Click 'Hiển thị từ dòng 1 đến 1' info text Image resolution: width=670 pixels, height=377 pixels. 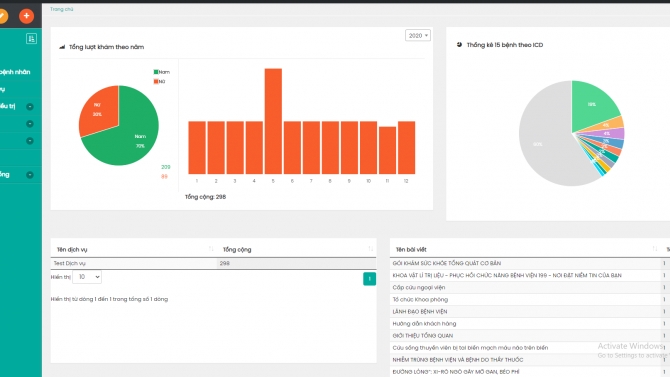click(109, 299)
